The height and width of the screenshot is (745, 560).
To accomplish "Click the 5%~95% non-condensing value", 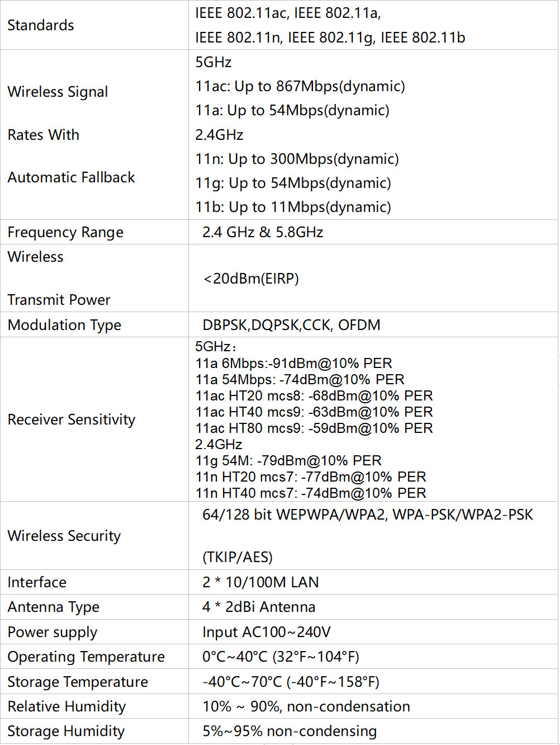I will 290,731.
